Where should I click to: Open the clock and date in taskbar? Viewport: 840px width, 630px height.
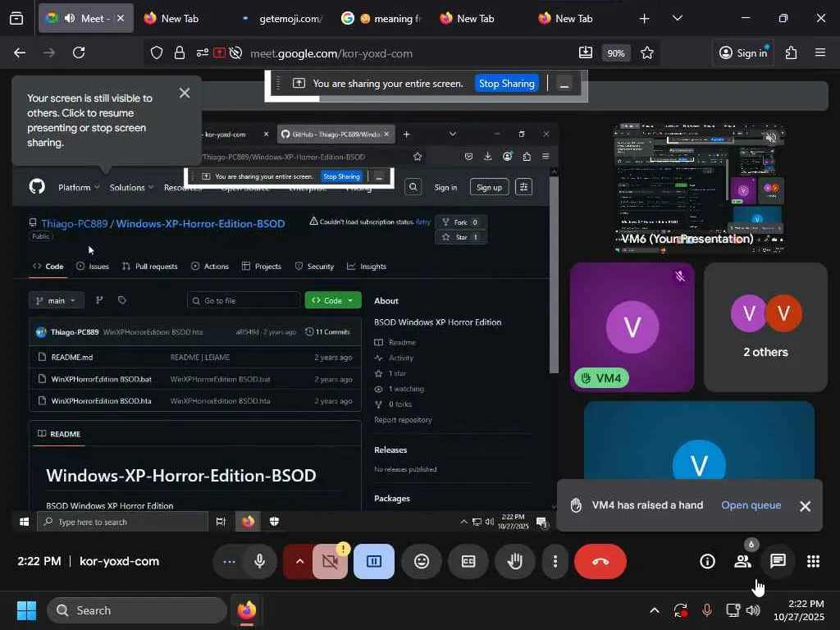pyautogui.click(x=798, y=610)
